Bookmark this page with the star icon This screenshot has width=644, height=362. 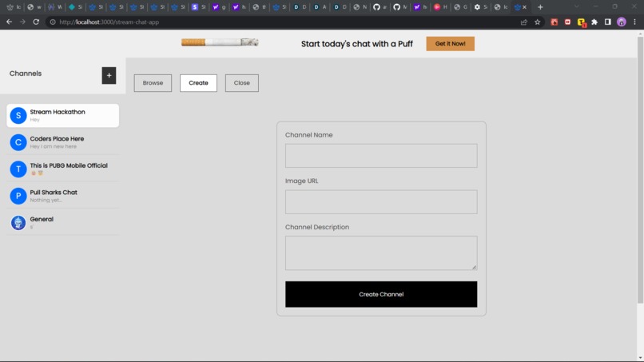(537, 22)
